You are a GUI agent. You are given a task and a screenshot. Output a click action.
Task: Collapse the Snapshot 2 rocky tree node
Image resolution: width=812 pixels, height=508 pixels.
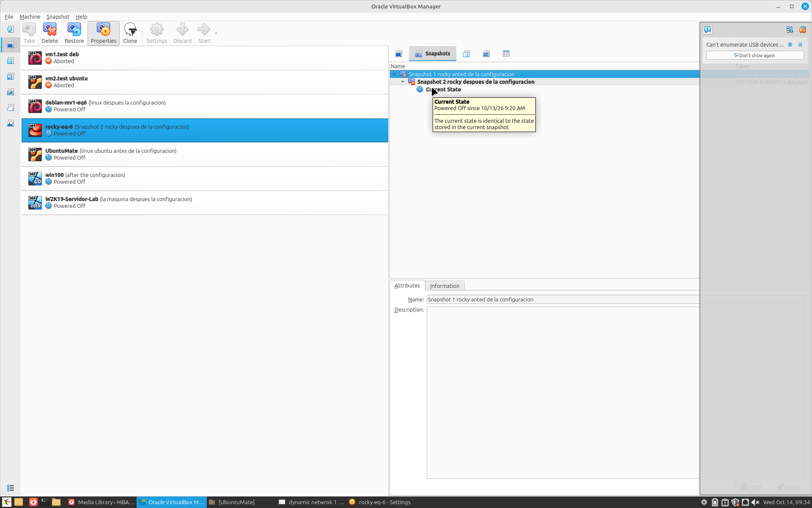click(x=403, y=82)
